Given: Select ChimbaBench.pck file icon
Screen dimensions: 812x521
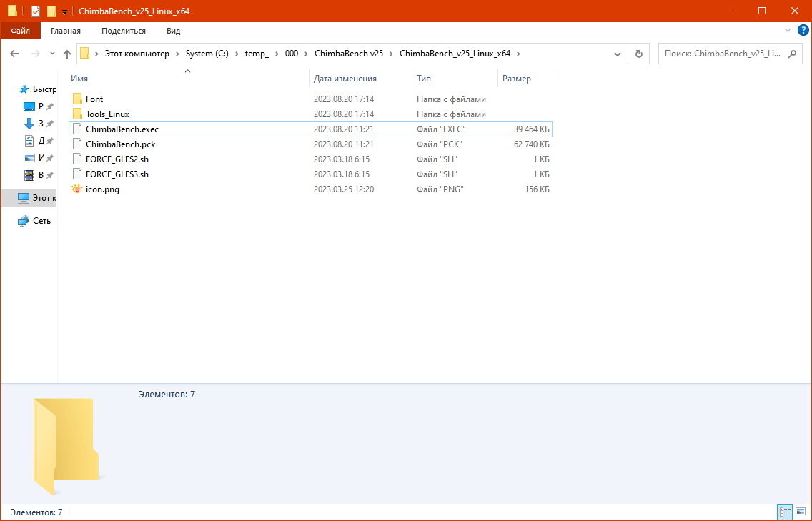Looking at the screenshot, I should 77,144.
